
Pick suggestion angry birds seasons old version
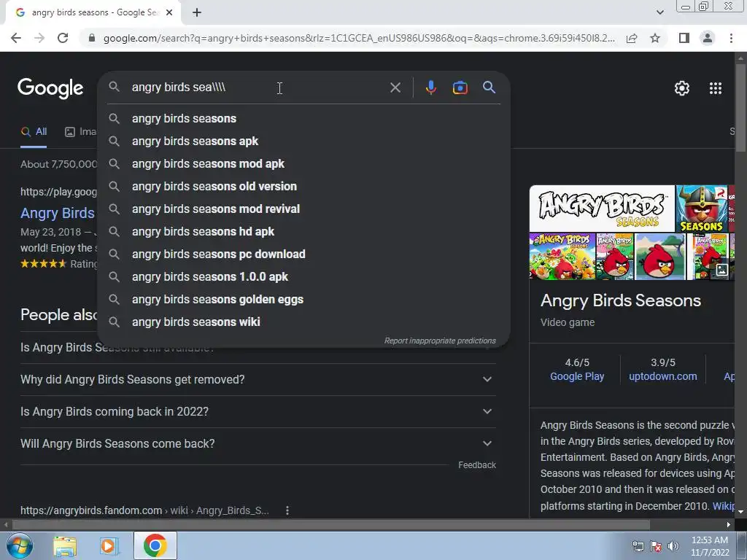303,186
